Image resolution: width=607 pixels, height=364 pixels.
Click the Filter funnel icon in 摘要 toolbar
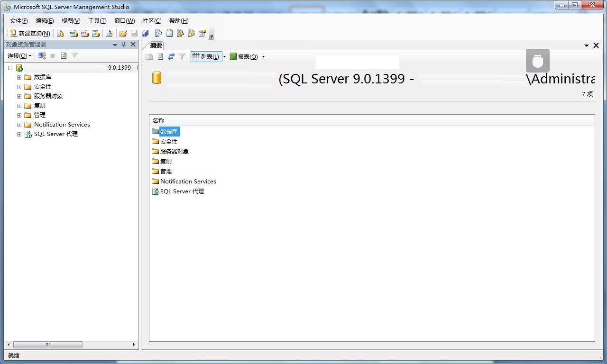click(182, 57)
